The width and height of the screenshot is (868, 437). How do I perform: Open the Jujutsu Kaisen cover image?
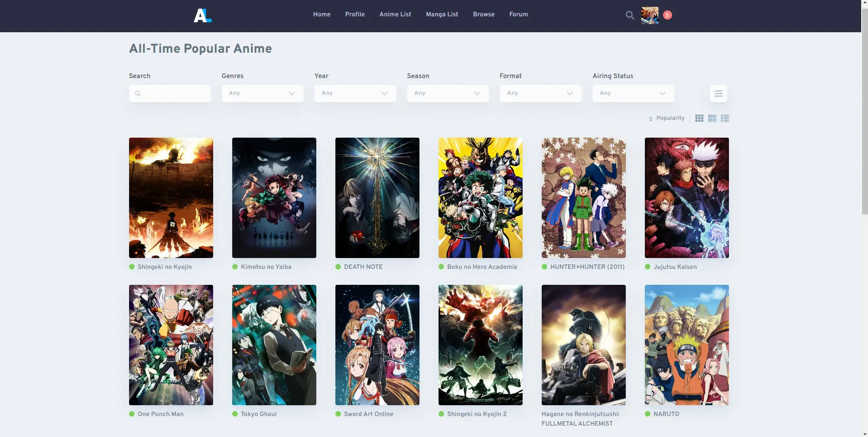tap(687, 198)
